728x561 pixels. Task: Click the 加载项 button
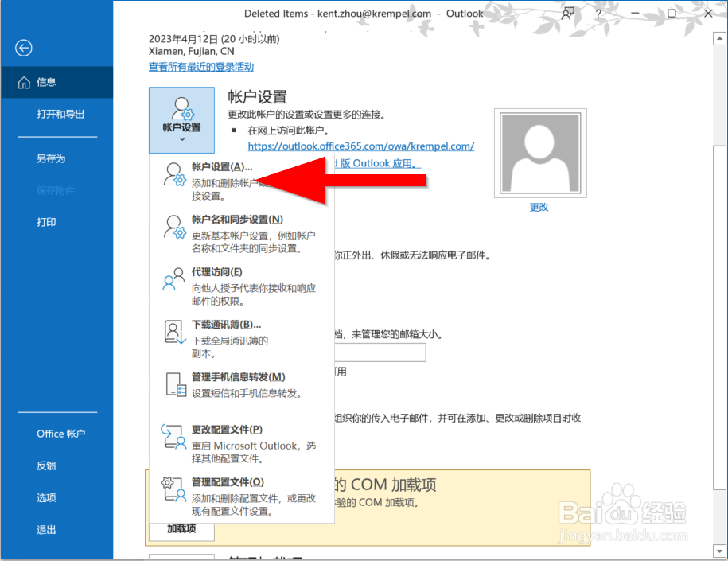[181, 529]
